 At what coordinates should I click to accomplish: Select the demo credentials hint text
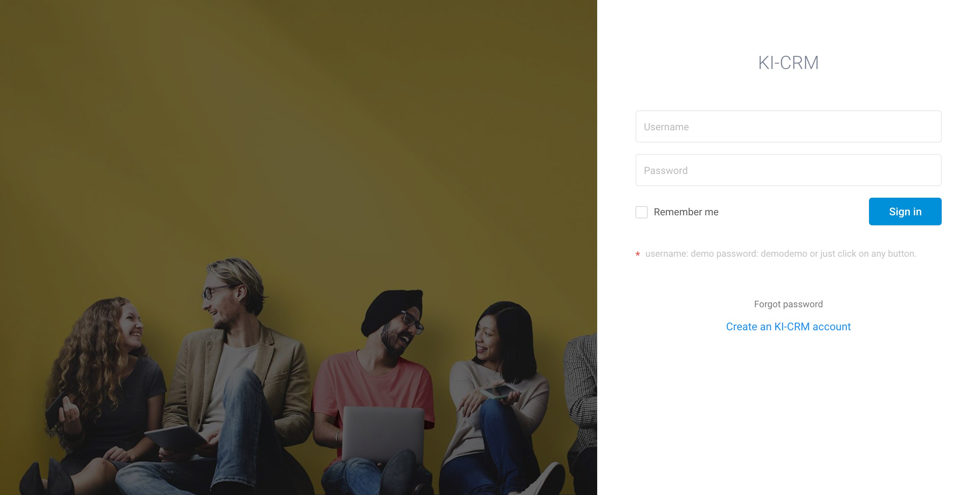781,254
